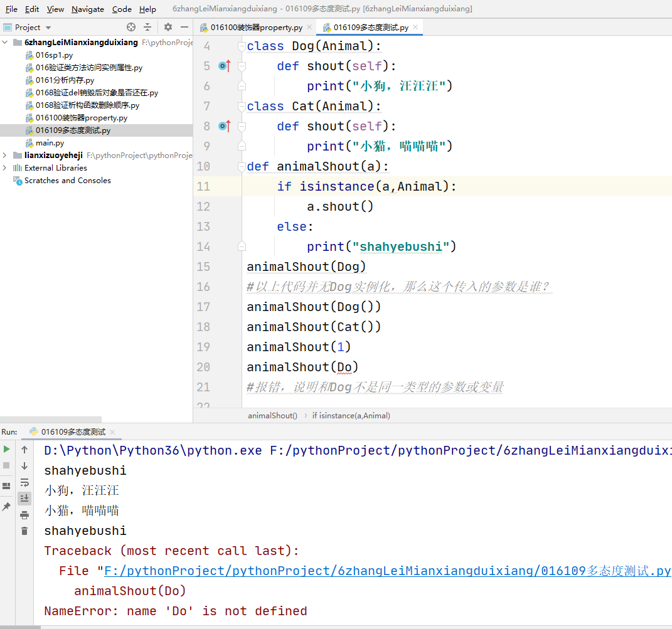Print the console output

pos(24,515)
